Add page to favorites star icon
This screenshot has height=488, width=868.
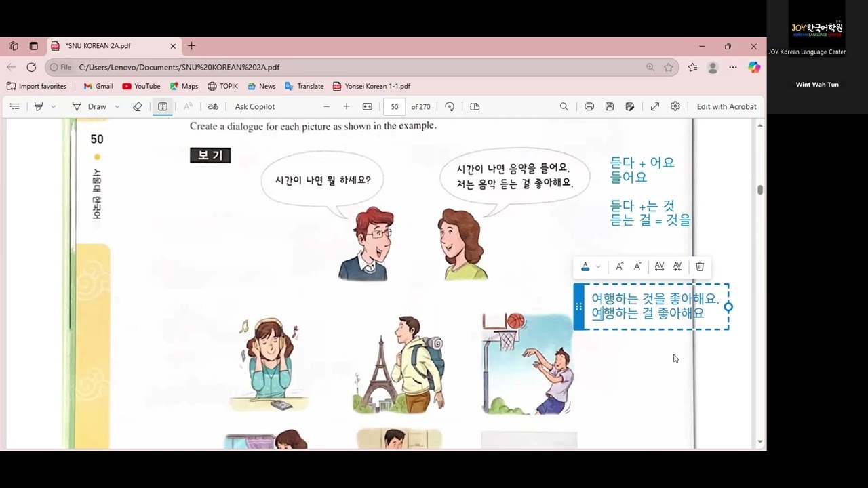coord(669,67)
